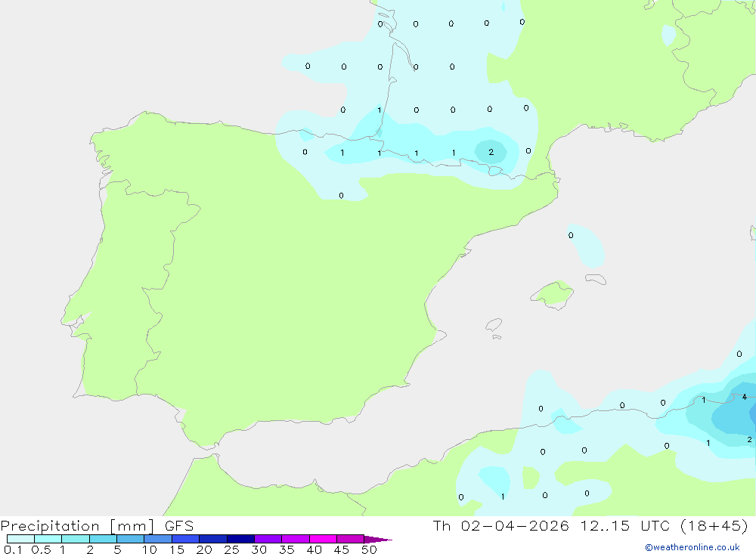The image size is (756, 554).
Task: Click the 10–15 mm legend swatch
Action: point(158,539)
